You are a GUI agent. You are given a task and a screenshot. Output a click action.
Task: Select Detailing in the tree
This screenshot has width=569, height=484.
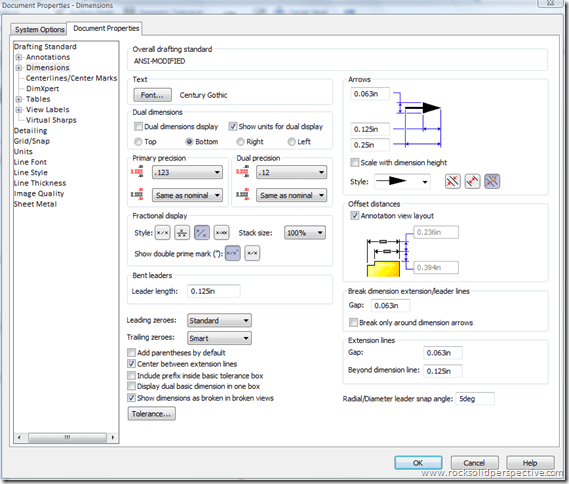(30, 131)
